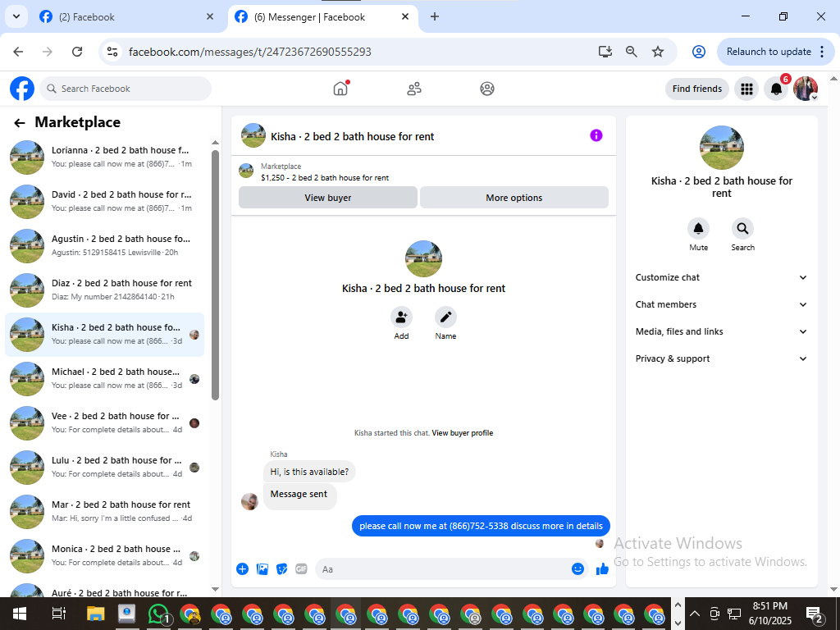This screenshot has width=840, height=630.
Task: Expand the Privacy & support section
Action: (x=721, y=358)
